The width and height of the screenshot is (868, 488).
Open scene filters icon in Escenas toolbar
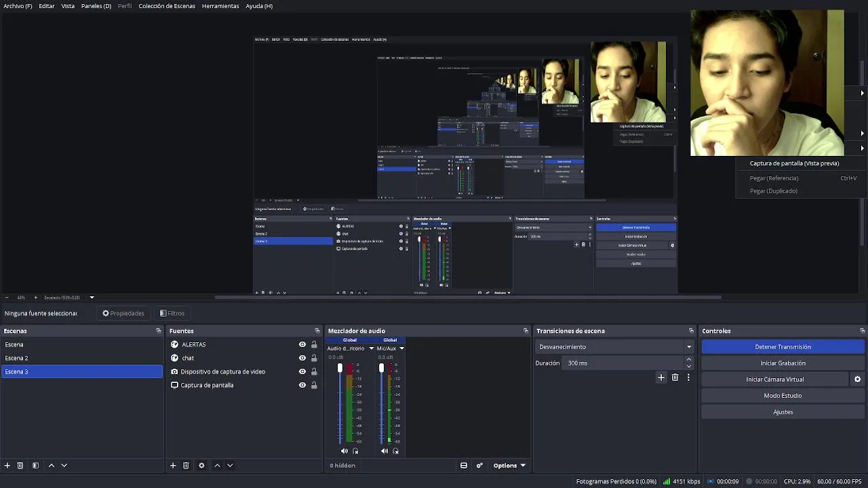35,466
